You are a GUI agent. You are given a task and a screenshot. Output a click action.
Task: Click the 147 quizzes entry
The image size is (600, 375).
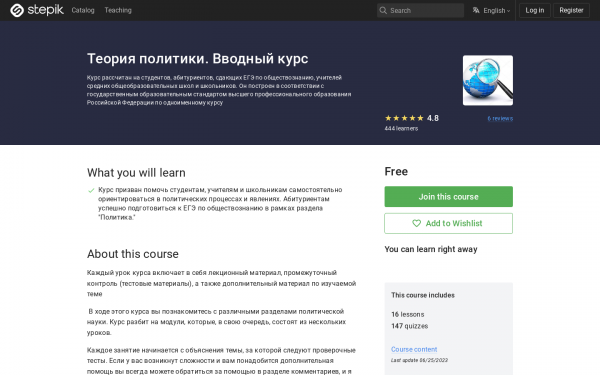(409, 326)
